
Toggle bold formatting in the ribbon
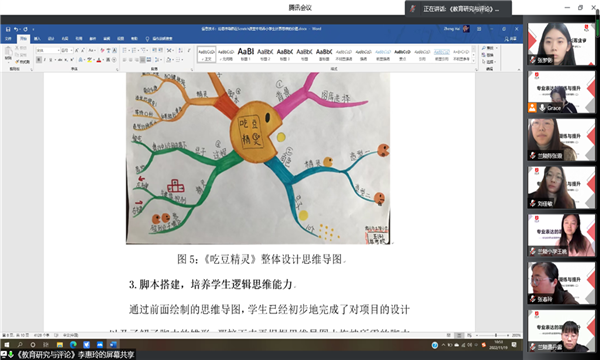(x=39, y=60)
